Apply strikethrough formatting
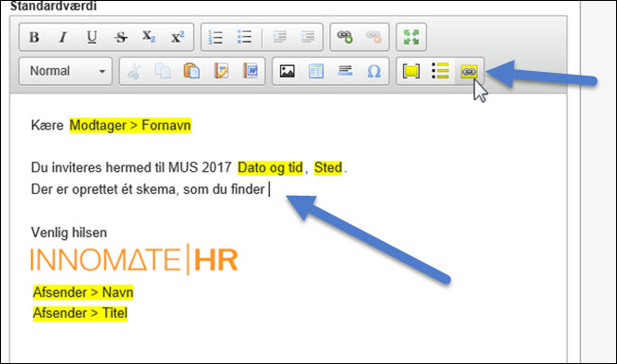The width and height of the screenshot is (617, 364). 120,37
